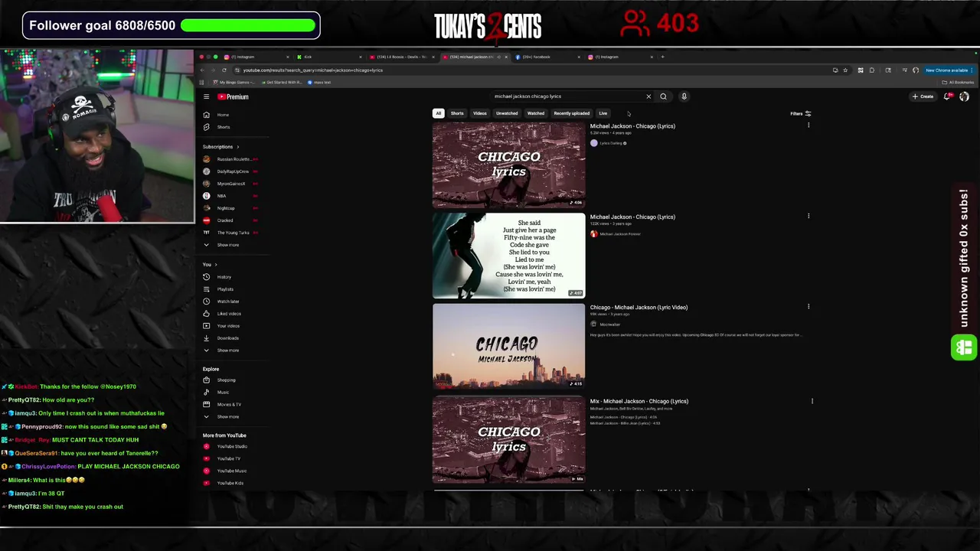
Task: Open History in the sidebar
Action: coord(224,277)
